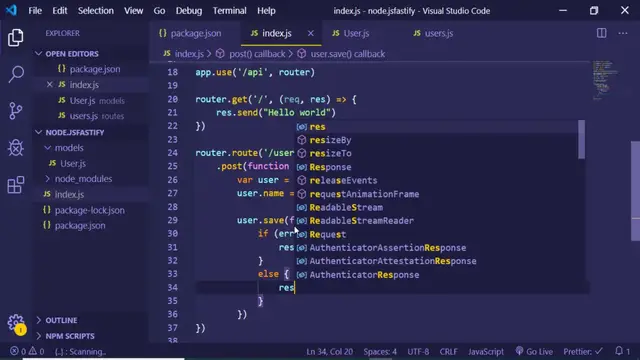Open package.json in project tree
The width and height of the screenshot is (640, 360).
(80, 225)
